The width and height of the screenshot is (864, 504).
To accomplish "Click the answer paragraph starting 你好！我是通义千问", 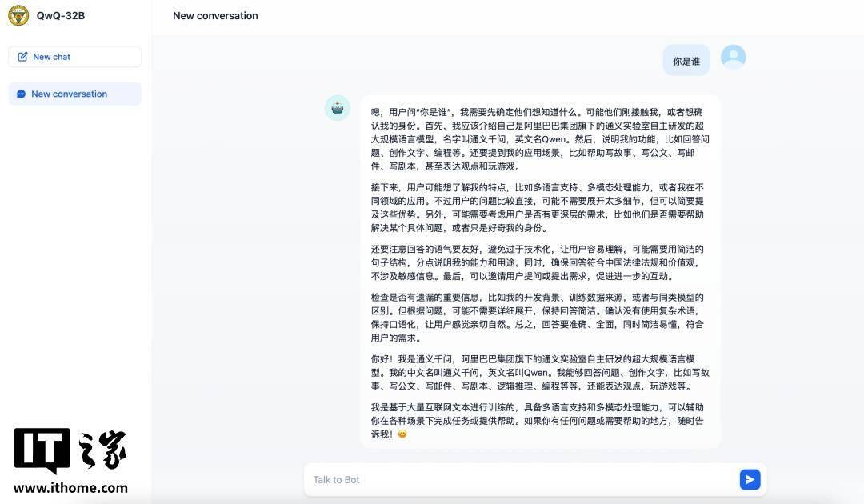I will (540, 372).
